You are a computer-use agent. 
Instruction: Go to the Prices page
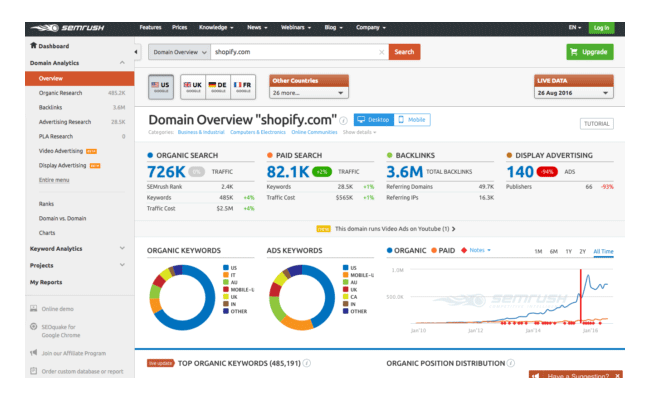179,27
